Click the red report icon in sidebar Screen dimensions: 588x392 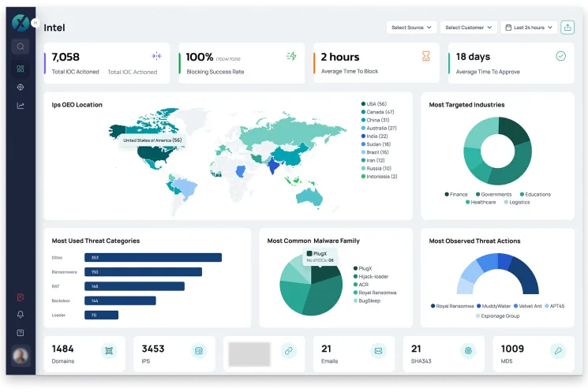tap(21, 297)
